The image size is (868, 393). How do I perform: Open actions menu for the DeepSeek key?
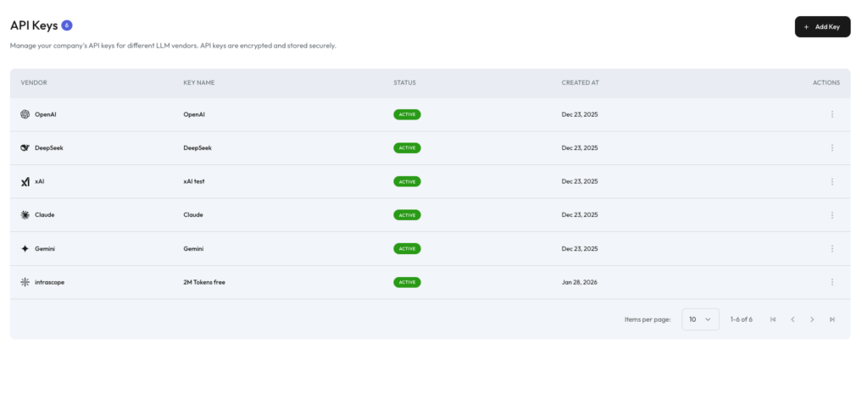pos(832,147)
